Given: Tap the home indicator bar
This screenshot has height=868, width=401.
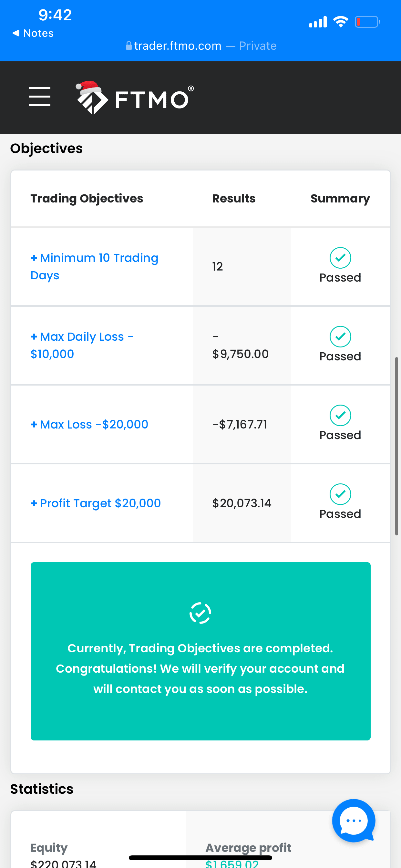Looking at the screenshot, I should 200,858.
